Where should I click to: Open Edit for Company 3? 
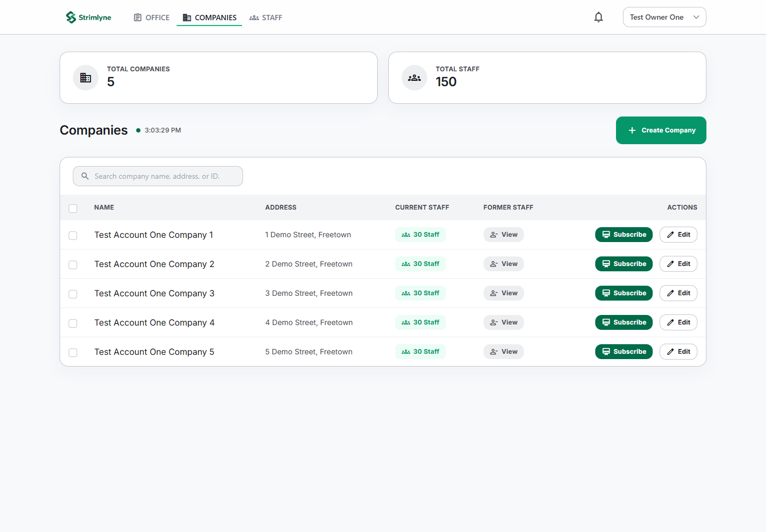coord(678,293)
